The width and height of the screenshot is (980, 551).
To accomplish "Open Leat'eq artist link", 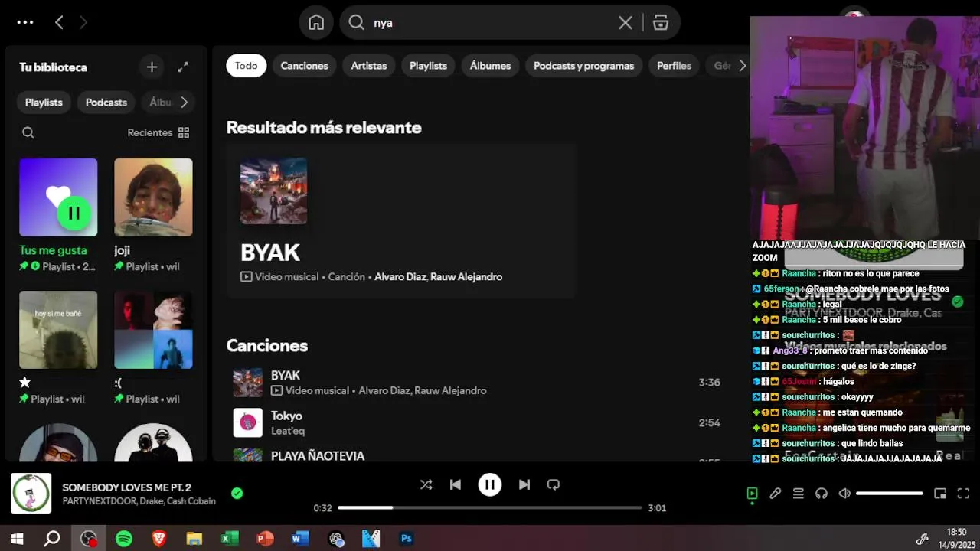I will click(288, 431).
